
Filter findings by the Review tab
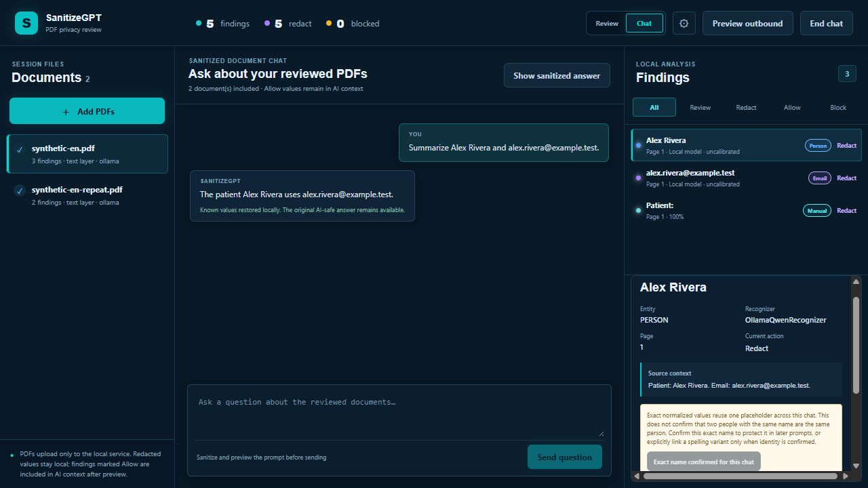(701, 107)
